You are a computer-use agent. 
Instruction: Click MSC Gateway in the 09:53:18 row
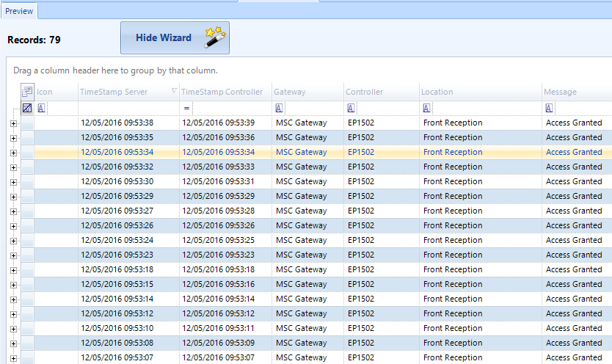[x=302, y=269]
